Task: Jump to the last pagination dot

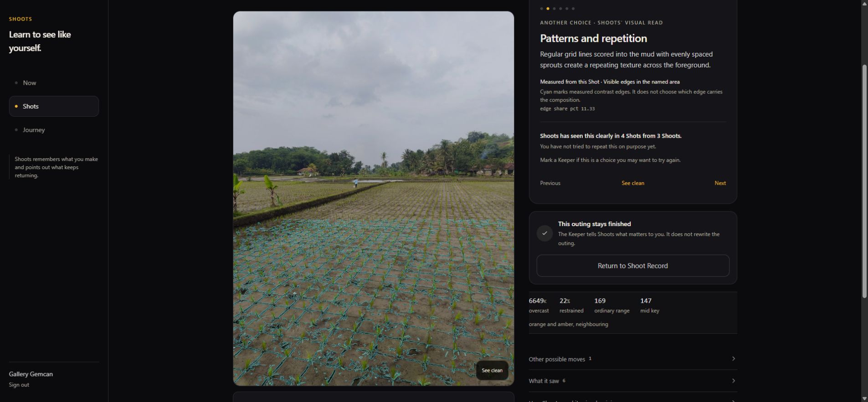Action: [x=573, y=9]
